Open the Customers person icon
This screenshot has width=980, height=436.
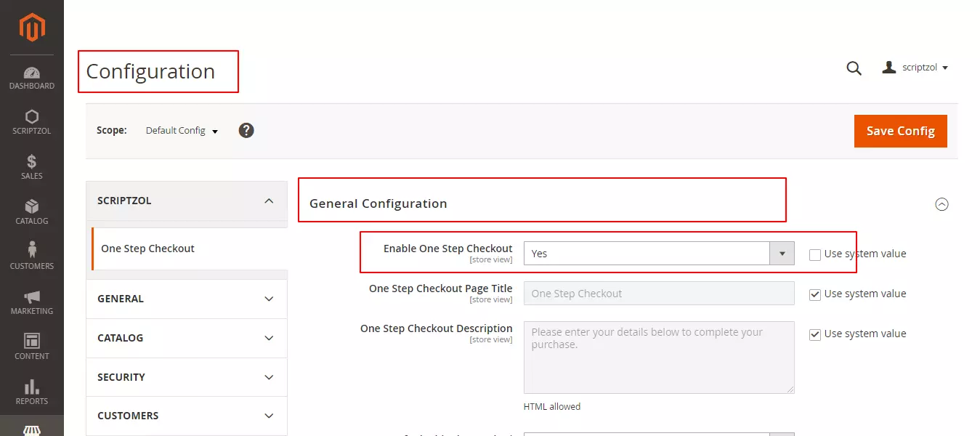32,251
